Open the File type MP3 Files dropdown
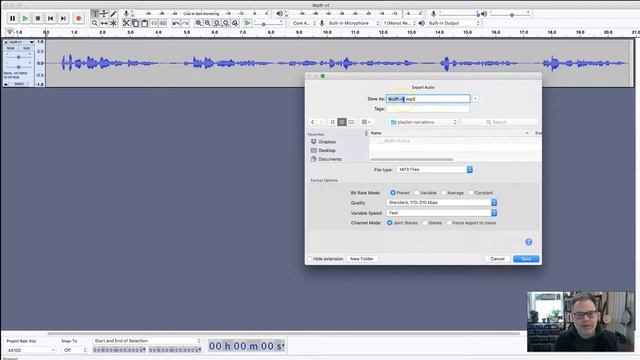 435,169
